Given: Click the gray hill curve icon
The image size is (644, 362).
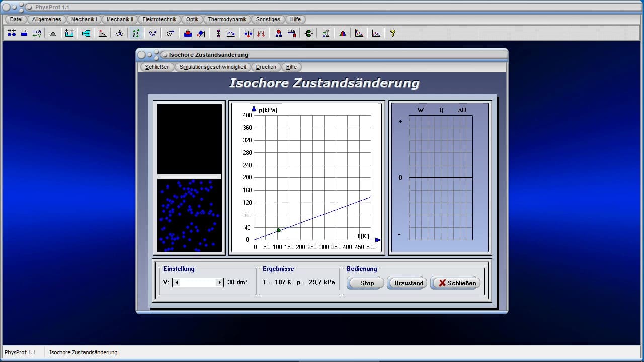Looking at the screenshot, I should tap(53, 33).
